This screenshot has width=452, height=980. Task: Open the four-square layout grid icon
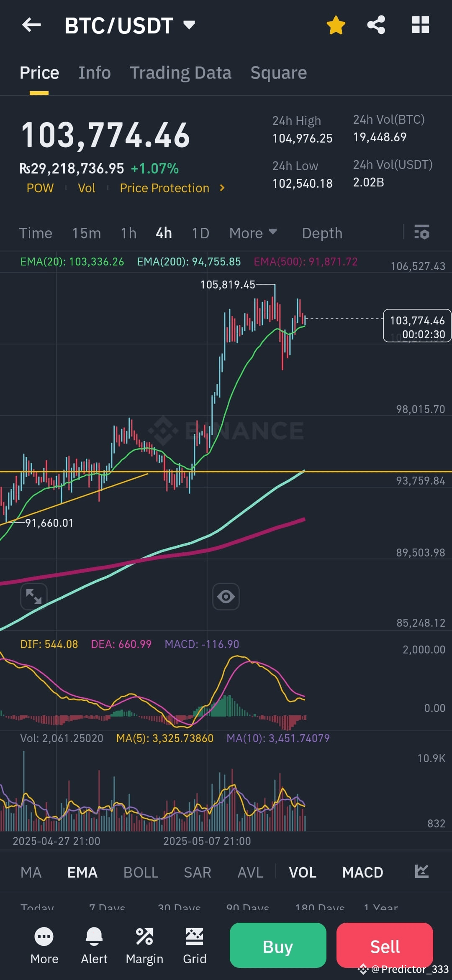tap(420, 25)
